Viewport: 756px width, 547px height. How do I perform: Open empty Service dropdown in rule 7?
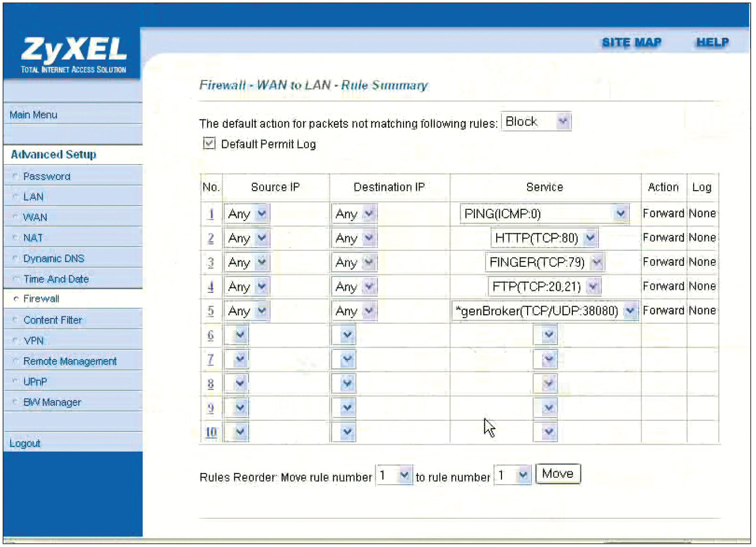pos(545,360)
